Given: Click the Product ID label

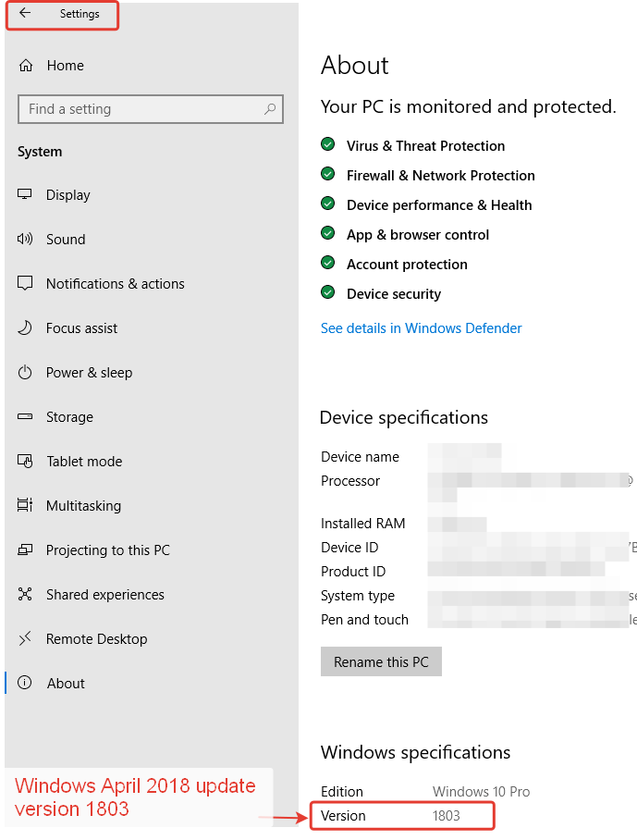Looking at the screenshot, I should click(x=353, y=571).
